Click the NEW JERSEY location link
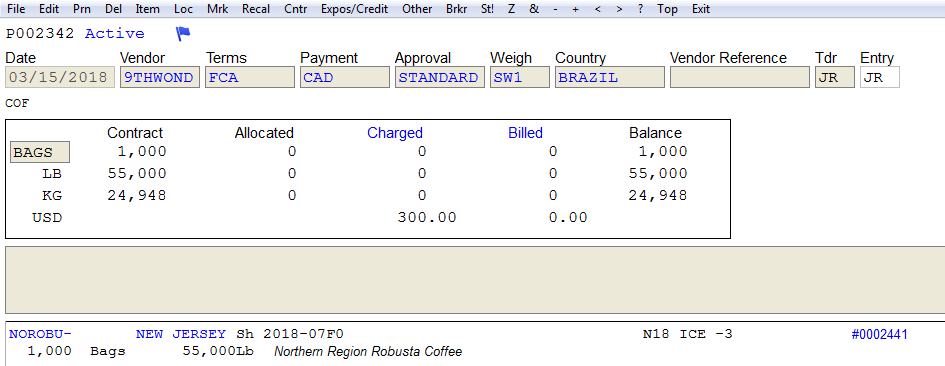 click(181, 334)
